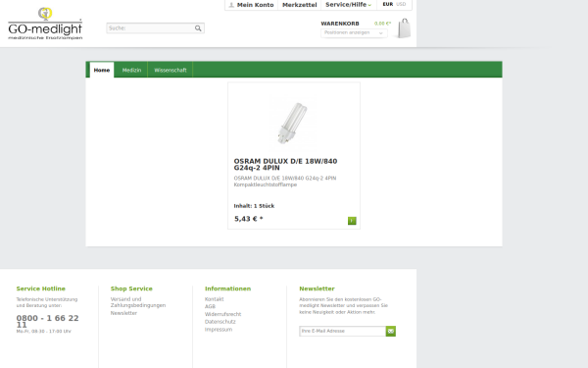588x368 pixels.
Task: Click the Inhalt: 1 Stück text
Action: (x=254, y=206)
